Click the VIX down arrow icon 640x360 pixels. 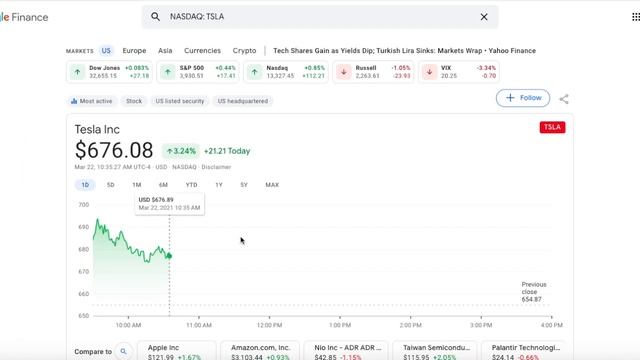429,72
